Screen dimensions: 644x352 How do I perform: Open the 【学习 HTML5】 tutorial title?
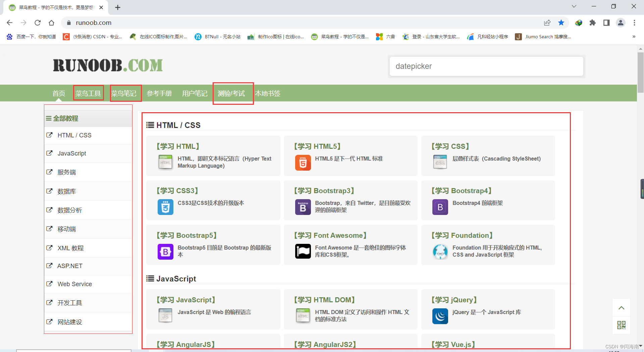click(317, 146)
